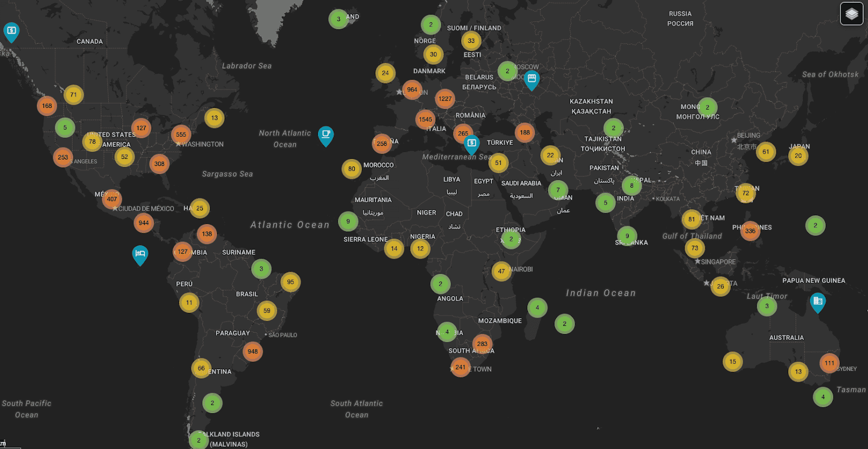
Task: Select the 111 cluster near Sydney
Action: [x=829, y=363]
